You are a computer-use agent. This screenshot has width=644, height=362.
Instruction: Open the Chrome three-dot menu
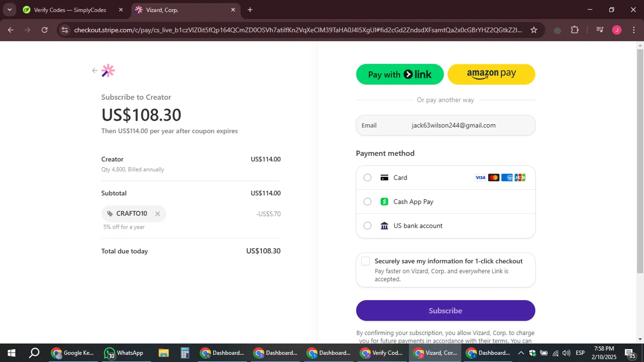coord(634,30)
